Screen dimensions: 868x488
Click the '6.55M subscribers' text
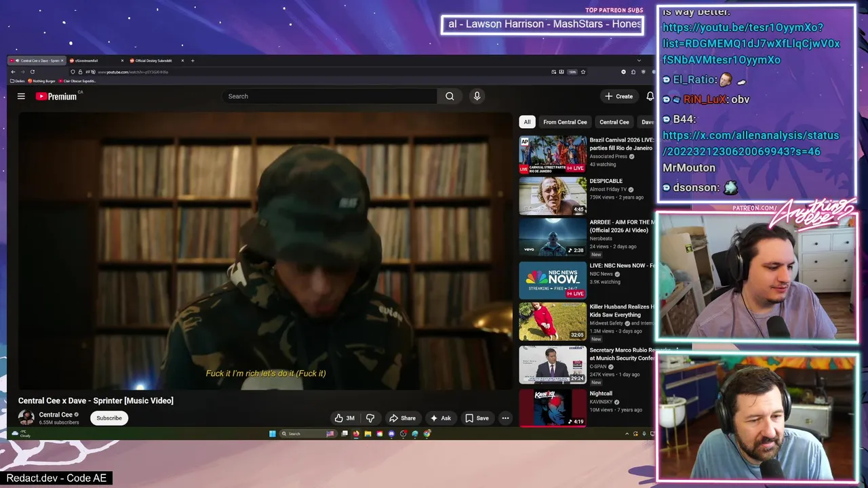tap(59, 422)
